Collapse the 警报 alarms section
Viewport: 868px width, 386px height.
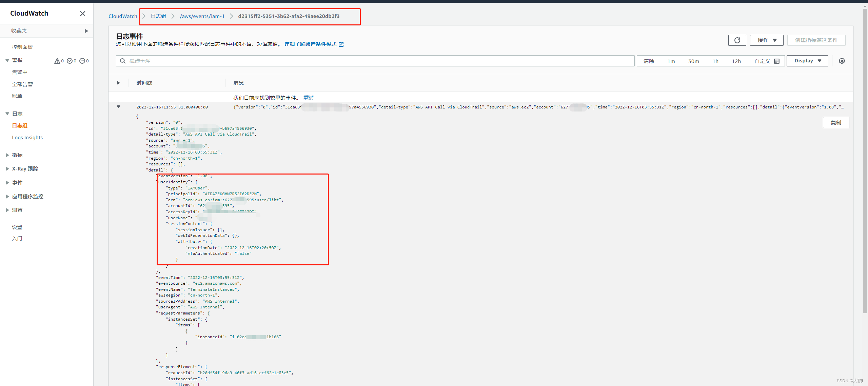pos(7,60)
